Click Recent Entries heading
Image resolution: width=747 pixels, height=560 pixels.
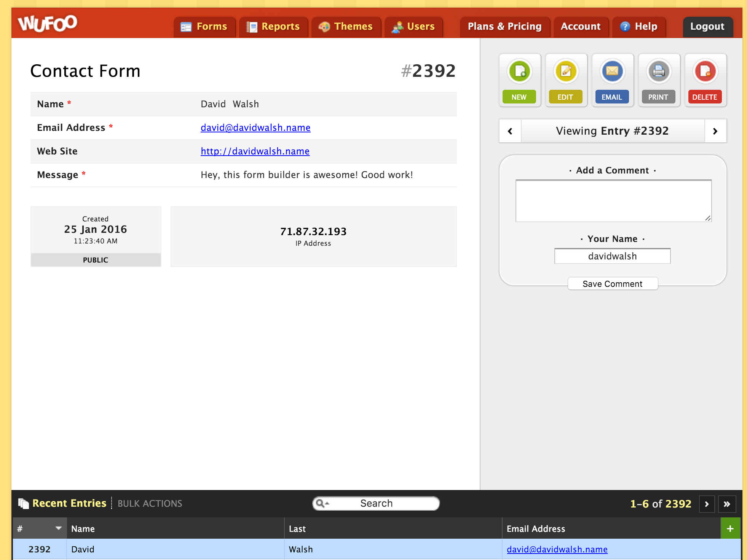tap(69, 503)
